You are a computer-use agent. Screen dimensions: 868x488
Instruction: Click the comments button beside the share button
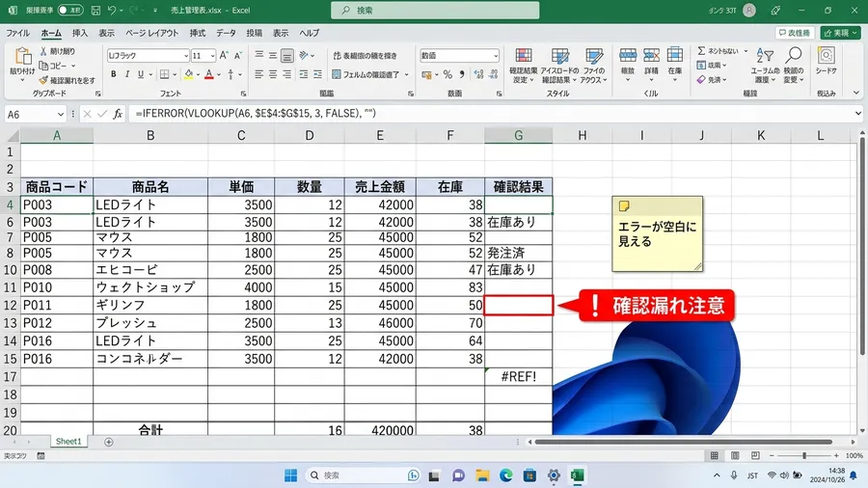pos(795,33)
